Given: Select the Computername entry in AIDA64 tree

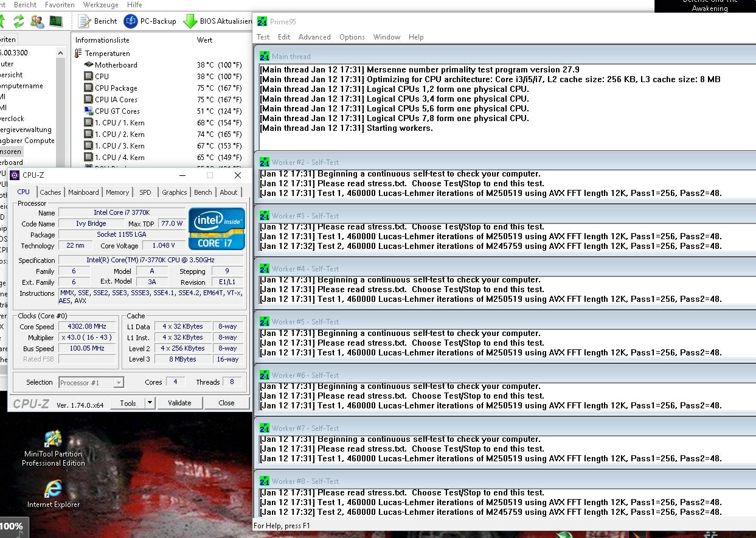Looking at the screenshot, I should coord(21,86).
